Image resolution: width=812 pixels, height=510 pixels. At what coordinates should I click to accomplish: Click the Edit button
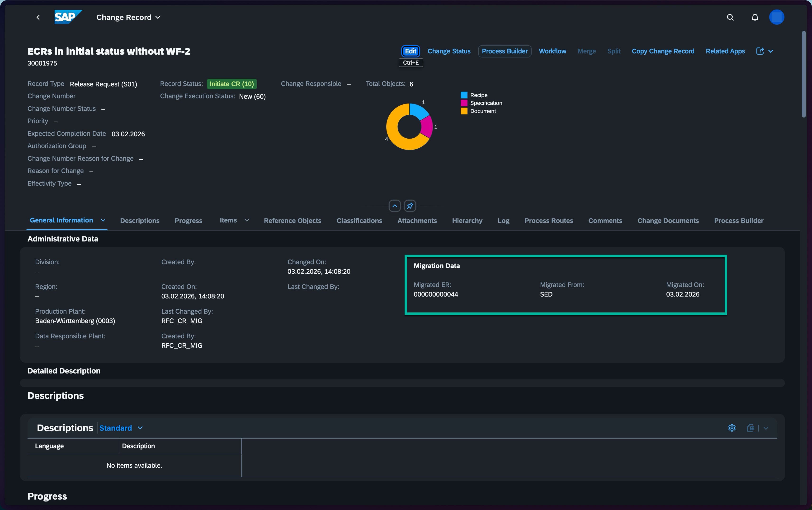411,51
